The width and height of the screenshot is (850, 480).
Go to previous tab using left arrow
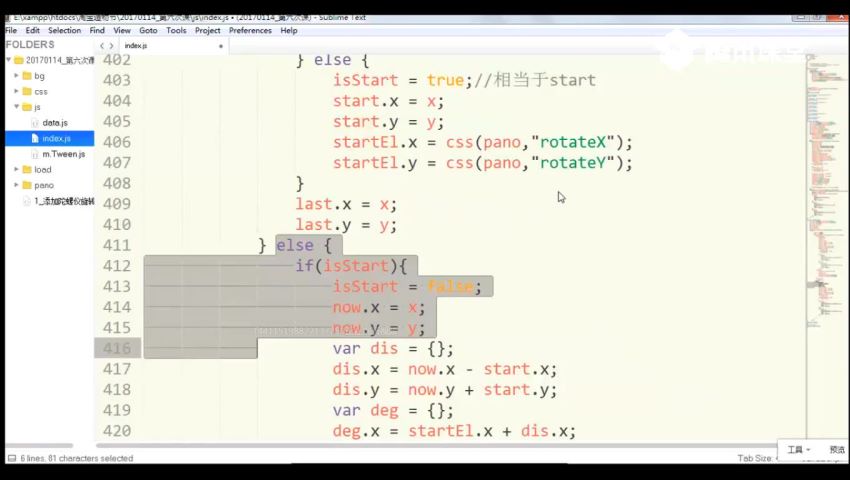pos(102,46)
